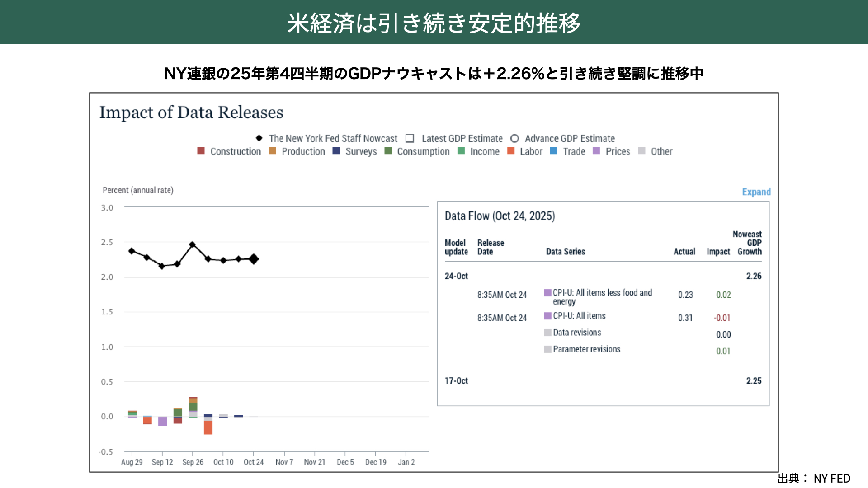
Task: Collapse the 24-Oct model update row
Action: click(x=456, y=276)
